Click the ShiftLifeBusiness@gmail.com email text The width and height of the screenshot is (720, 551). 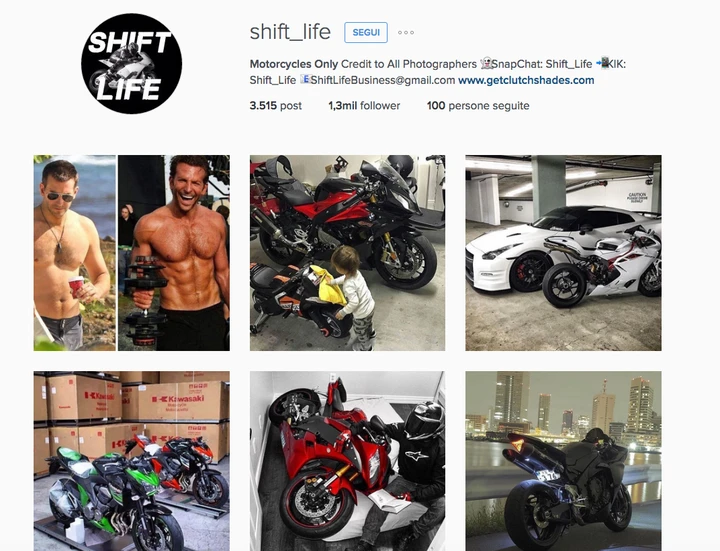coord(382,80)
